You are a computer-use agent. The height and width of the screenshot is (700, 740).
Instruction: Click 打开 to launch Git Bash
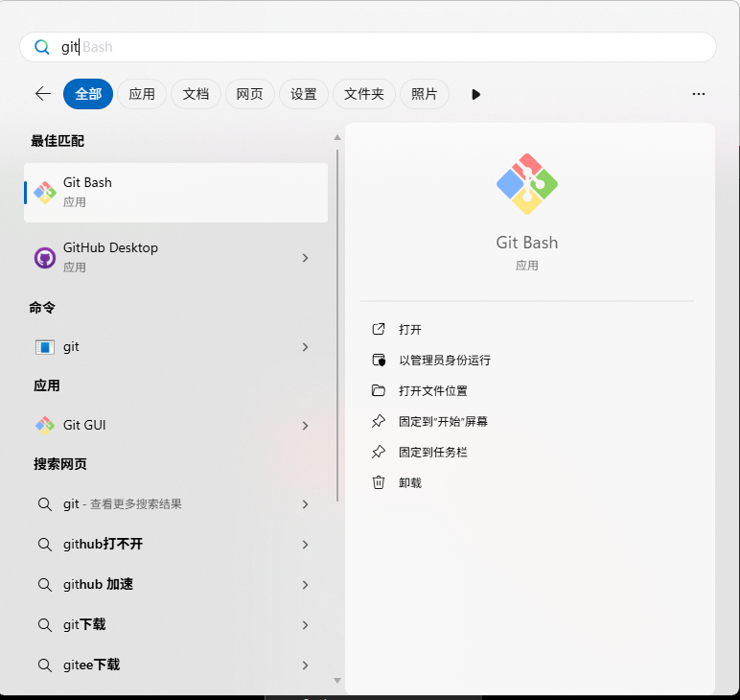pyautogui.click(x=410, y=330)
